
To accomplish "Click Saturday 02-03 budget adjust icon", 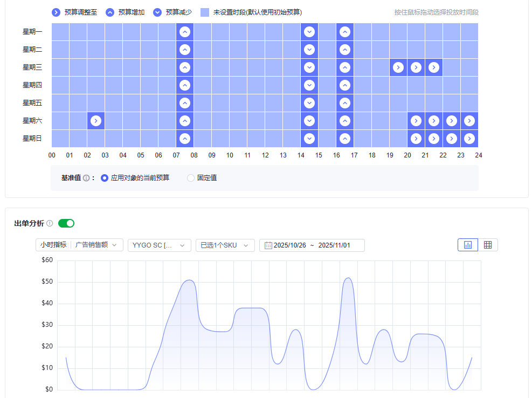I will coord(96,121).
